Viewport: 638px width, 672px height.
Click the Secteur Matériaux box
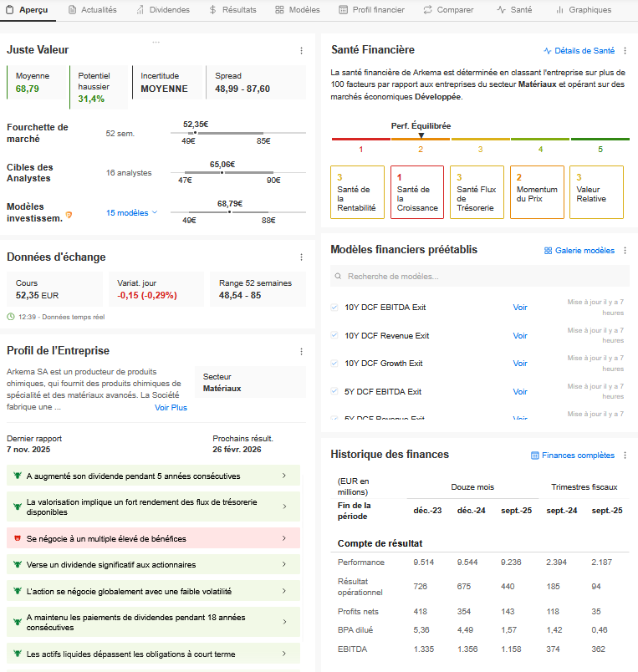pyautogui.click(x=250, y=382)
